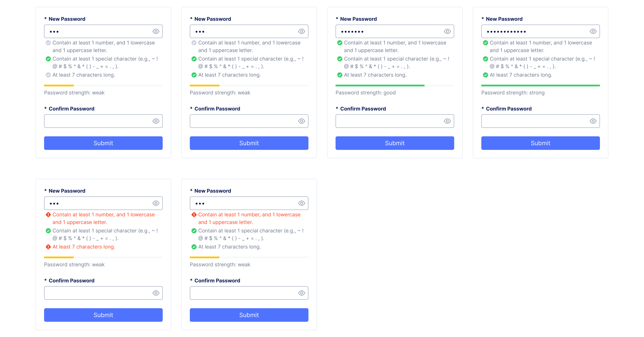Click red warning beside number rule in card with two red errors
The image size is (644, 337).
[x=48, y=215]
